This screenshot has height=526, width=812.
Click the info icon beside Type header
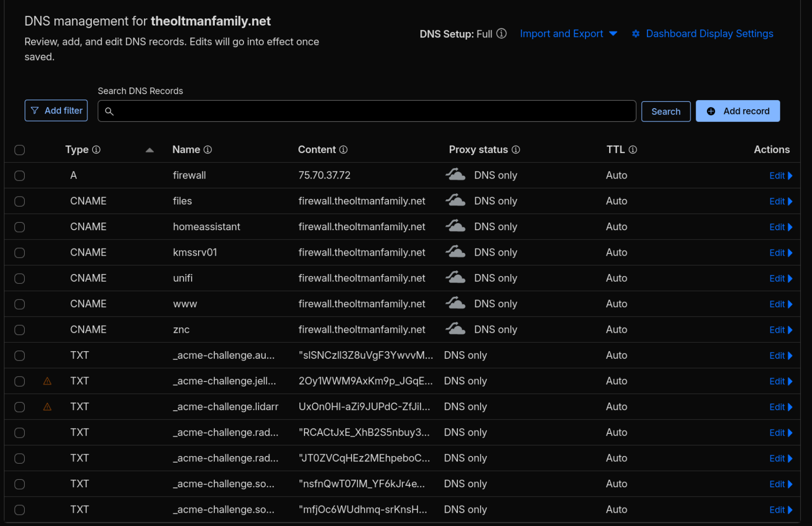coord(96,150)
